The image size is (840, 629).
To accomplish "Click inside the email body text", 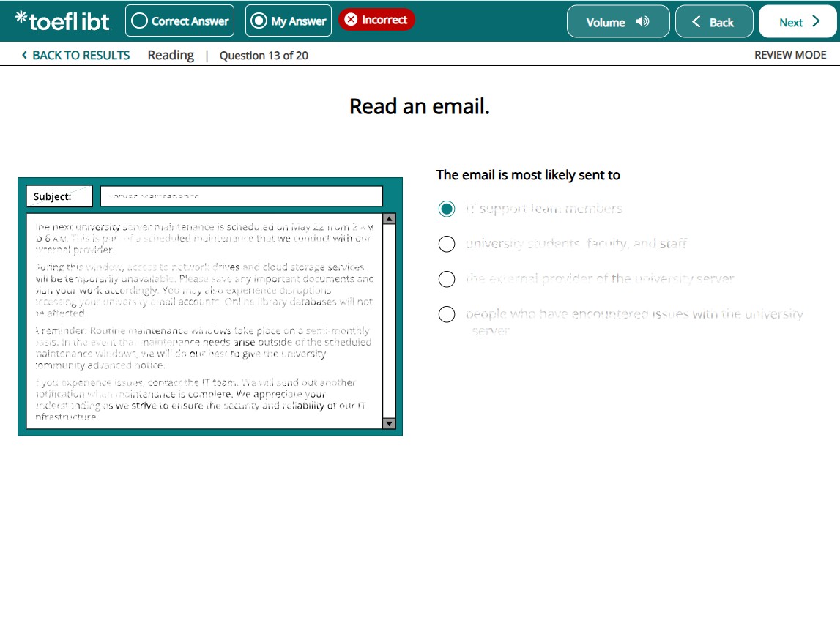I will click(204, 321).
